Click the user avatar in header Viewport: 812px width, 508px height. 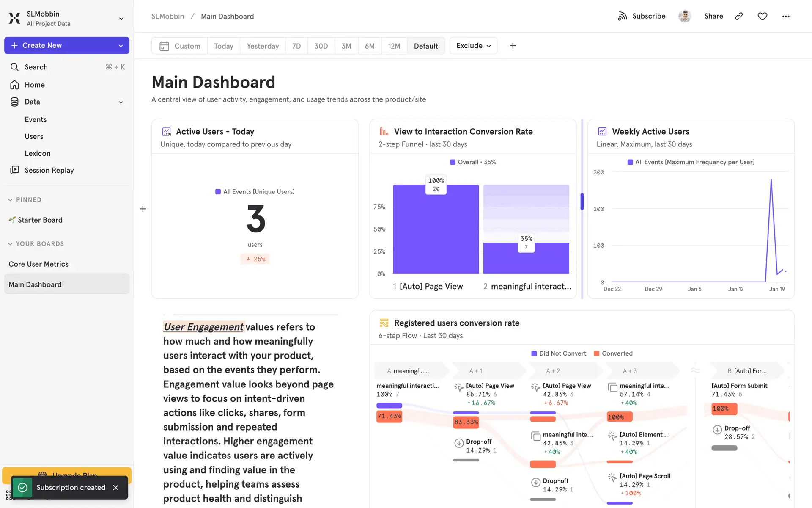pyautogui.click(x=684, y=16)
